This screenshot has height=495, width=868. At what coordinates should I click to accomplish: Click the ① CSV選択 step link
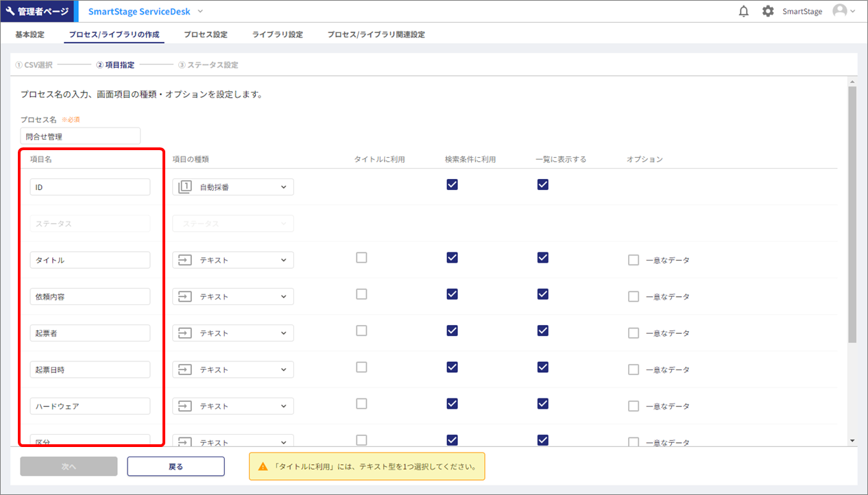tap(34, 65)
